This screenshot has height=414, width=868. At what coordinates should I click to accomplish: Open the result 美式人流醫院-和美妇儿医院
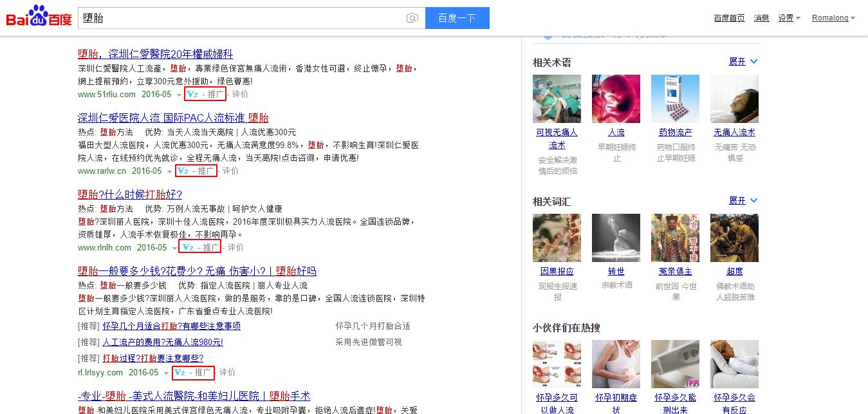(x=194, y=396)
